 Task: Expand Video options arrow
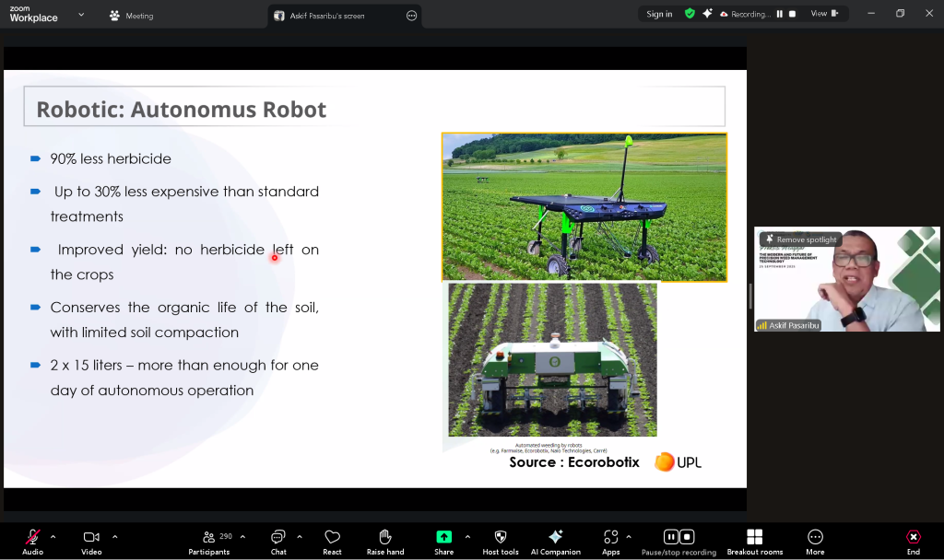pyautogui.click(x=114, y=536)
